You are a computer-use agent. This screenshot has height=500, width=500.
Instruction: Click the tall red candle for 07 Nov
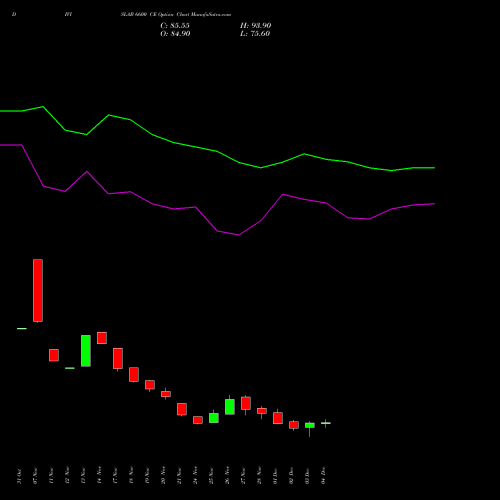(38, 290)
